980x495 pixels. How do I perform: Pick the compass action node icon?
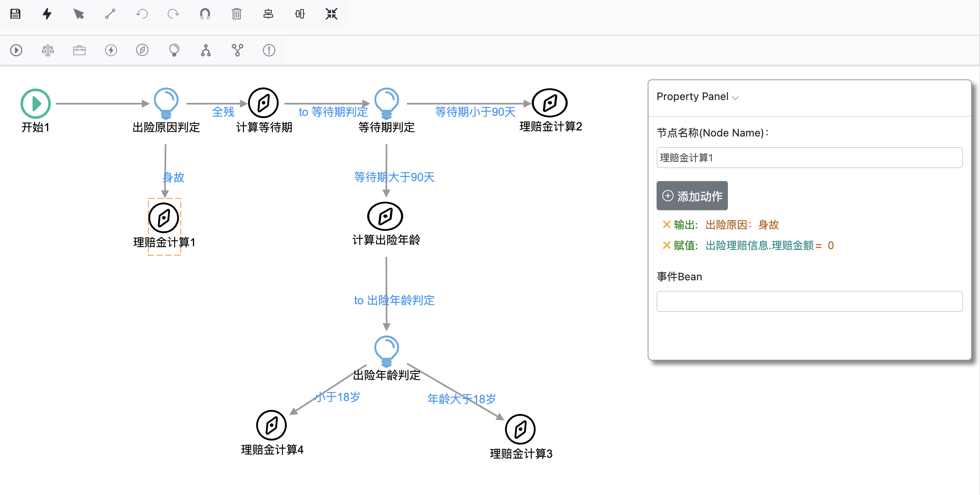click(x=142, y=50)
